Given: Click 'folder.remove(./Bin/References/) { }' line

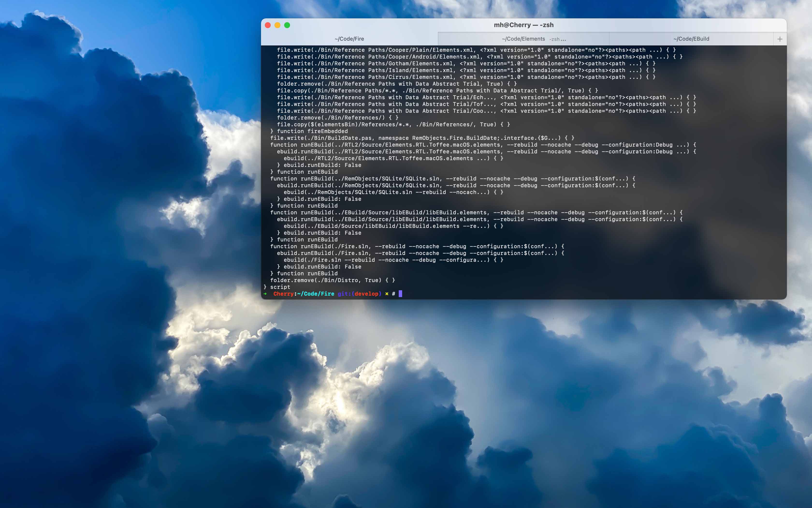Looking at the screenshot, I should (338, 118).
